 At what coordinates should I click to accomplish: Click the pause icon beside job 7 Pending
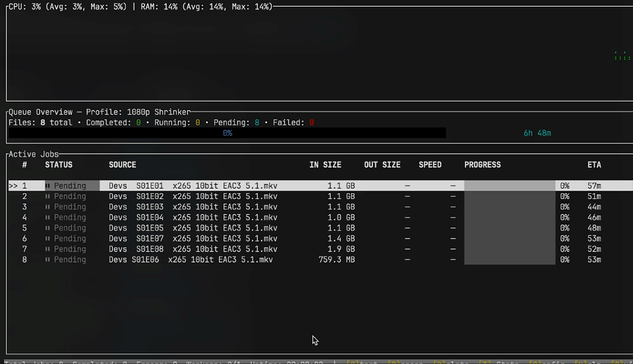pos(47,249)
